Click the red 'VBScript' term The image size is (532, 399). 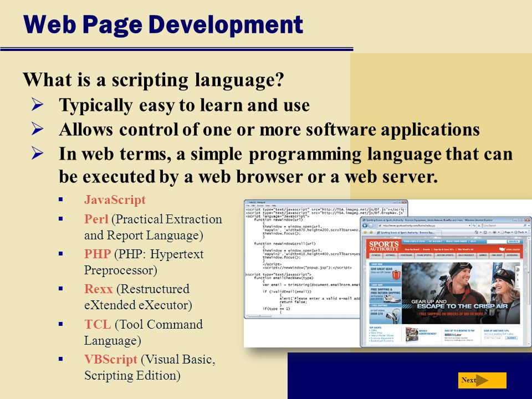click(111, 359)
